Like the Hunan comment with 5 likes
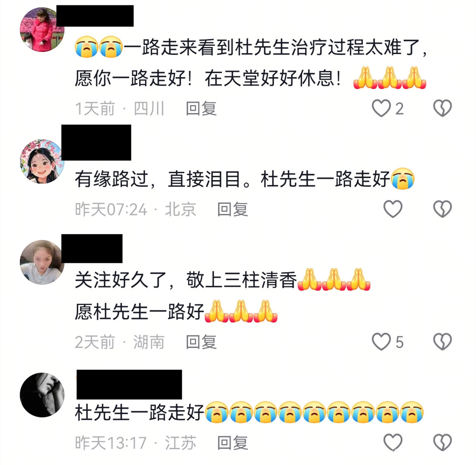This screenshot has height=465, width=476. [381, 342]
